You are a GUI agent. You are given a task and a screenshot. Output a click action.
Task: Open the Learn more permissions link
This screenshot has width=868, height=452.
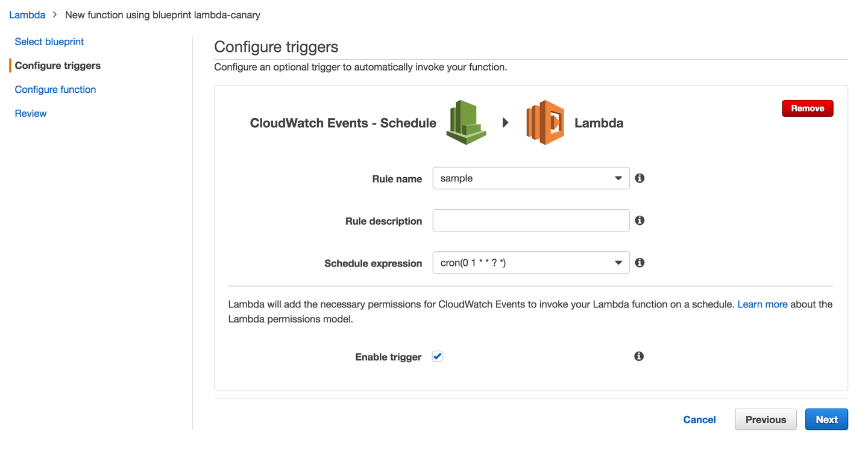762,304
